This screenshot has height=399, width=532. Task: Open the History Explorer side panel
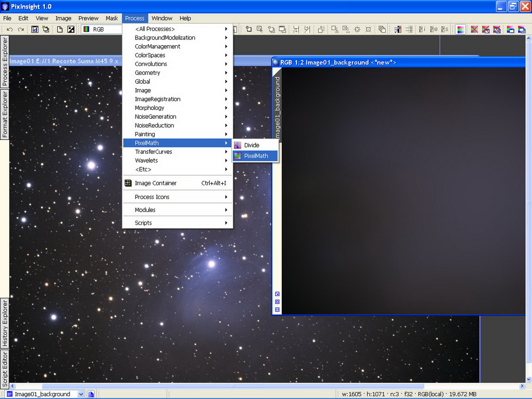pyautogui.click(x=5, y=323)
